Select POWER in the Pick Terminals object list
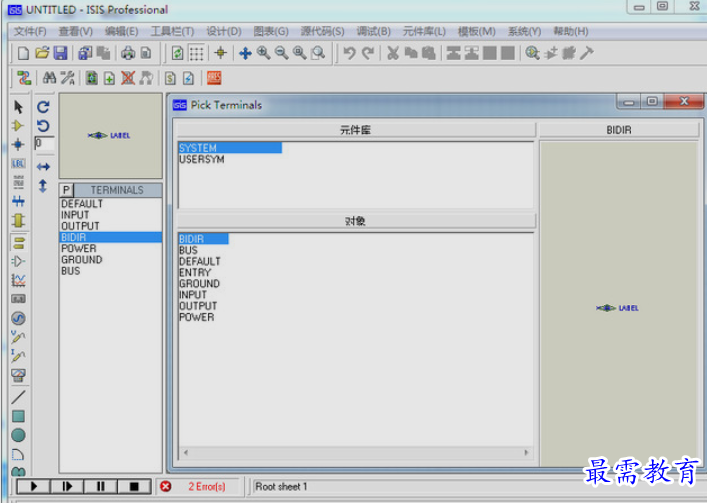This screenshot has height=503, width=707. tap(197, 317)
